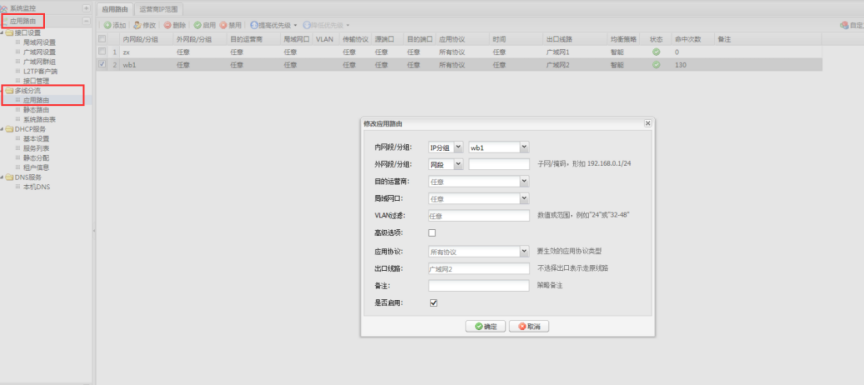Screen dimensions: 864x385
Task: Collapse the 接口设置 folder
Action: 3,33
